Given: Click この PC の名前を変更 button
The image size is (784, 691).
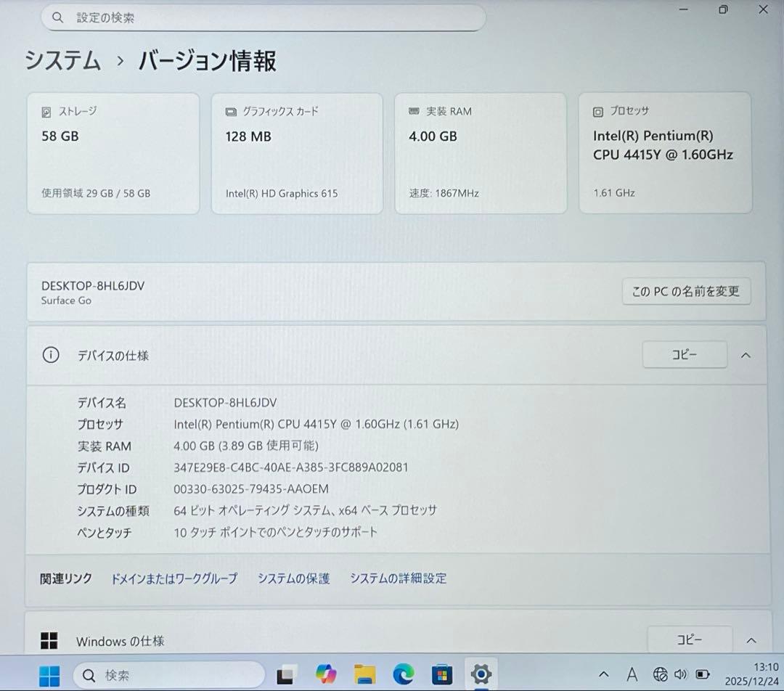Looking at the screenshot, I should (x=686, y=291).
